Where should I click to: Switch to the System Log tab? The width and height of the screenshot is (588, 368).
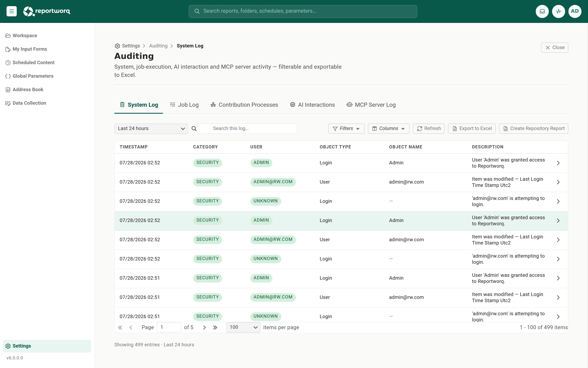click(139, 105)
